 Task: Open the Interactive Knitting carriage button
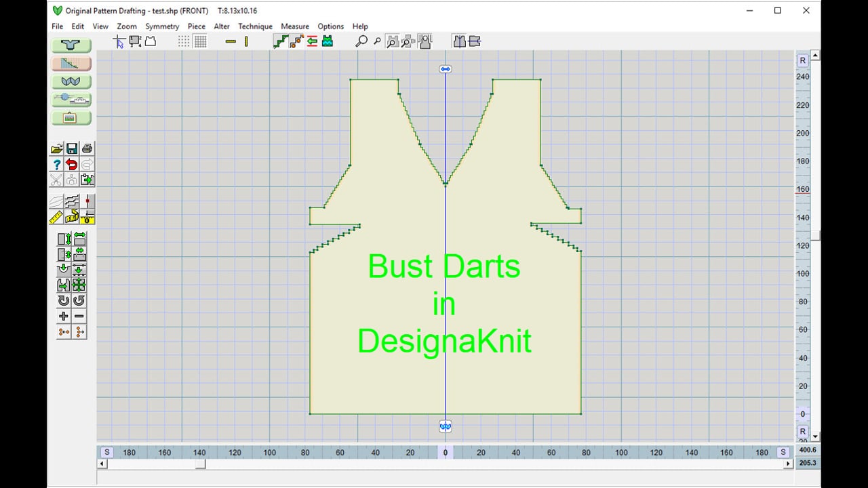tap(71, 100)
